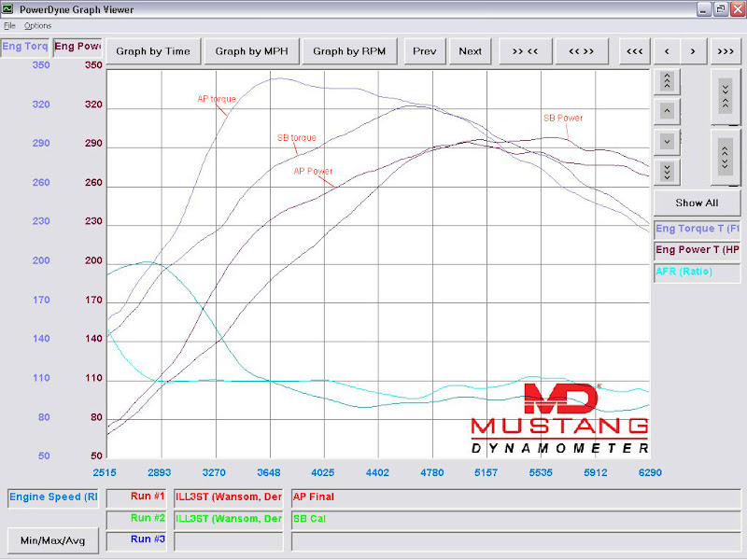The width and height of the screenshot is (747, 560).
Task: Click the single up-chevron scroll button
Action: click(x=667, y=111)
